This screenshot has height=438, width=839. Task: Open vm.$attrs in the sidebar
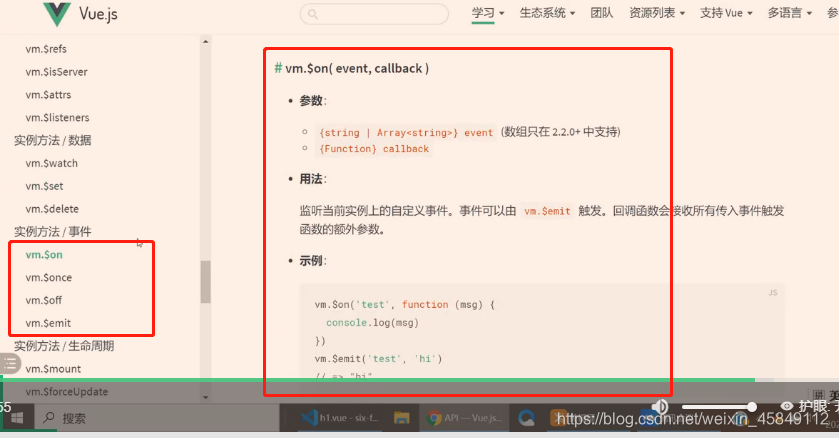48,95
